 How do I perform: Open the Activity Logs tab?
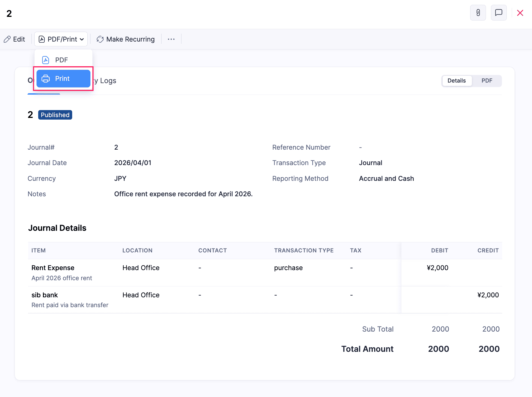(x=105, y=81)
